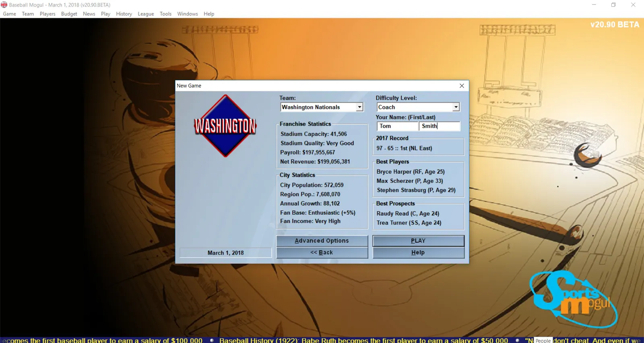Minimize the Baseball Mogul window
Screen dimensions: 644x343
[594, 5]
